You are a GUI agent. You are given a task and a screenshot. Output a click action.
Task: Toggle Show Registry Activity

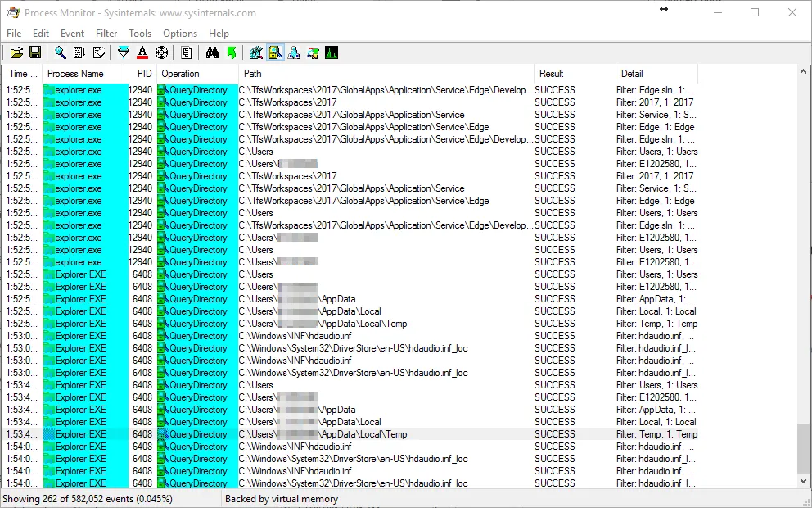coord(256,52)
